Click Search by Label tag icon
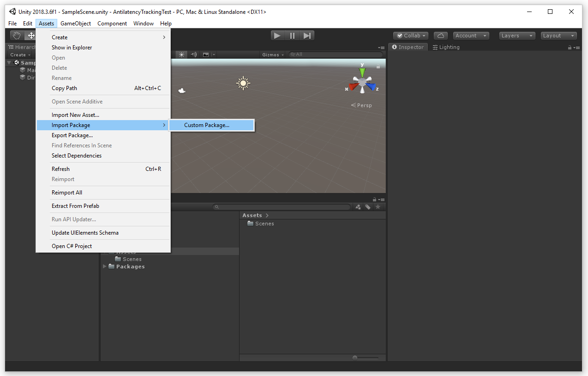588x376 pixels. [x=368, y=207]
